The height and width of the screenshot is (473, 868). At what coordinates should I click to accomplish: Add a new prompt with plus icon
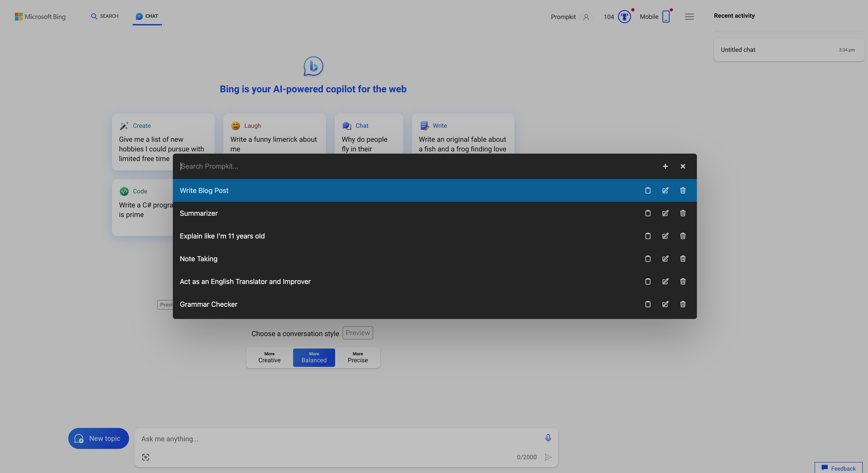[665, 166]
